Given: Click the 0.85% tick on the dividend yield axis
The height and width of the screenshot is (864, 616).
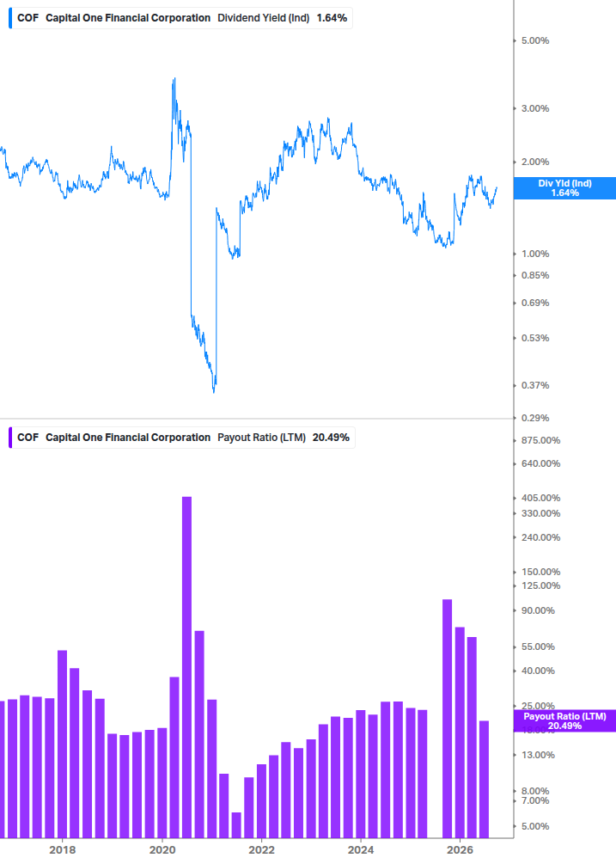Looking at the screenshot, I should (x=535, y=275).
